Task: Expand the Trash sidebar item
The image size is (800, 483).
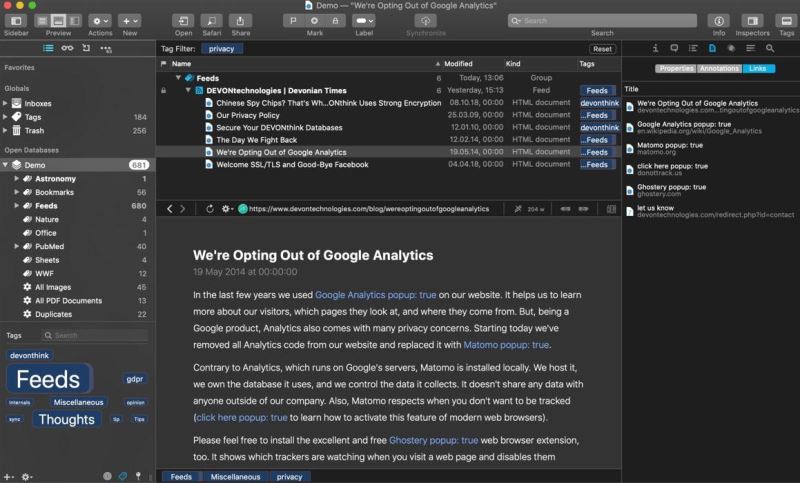Action: point(5,130)
